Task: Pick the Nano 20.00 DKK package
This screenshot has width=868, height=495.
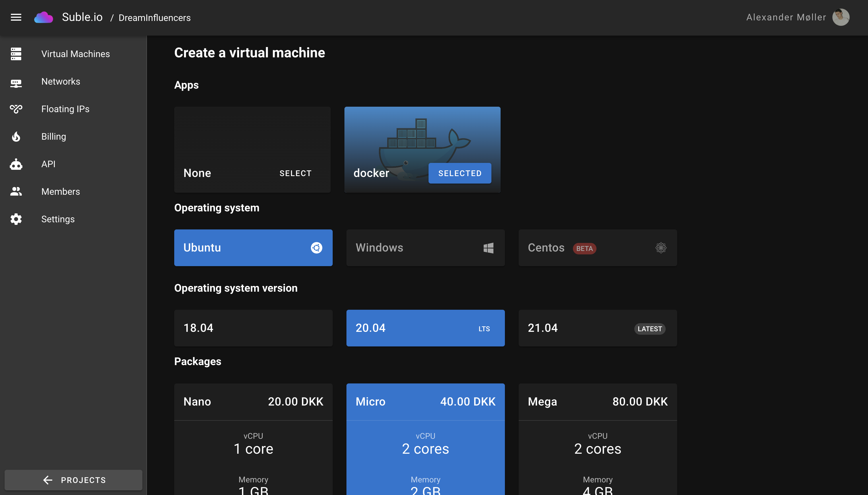Action: pyautogui.click(x=253, y=402)
